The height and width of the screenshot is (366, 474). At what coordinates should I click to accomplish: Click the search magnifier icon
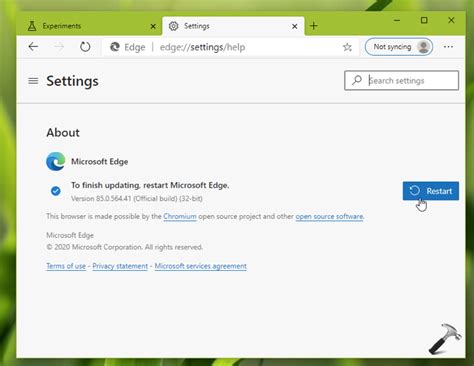[357, 80]
